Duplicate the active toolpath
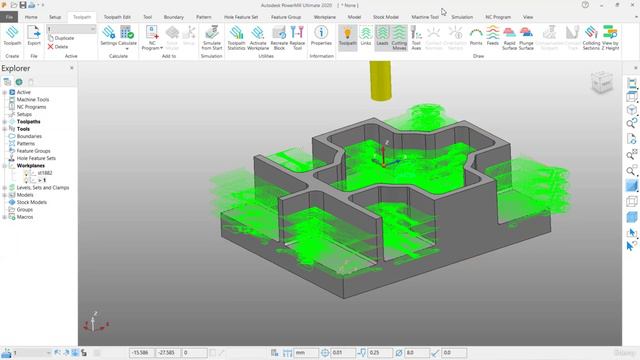640x360 pixels. pos(61,38)
